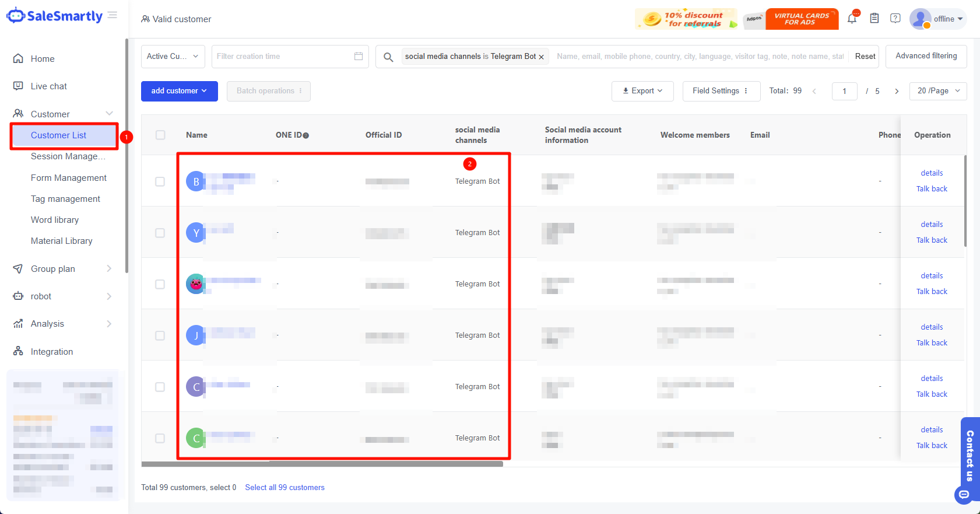Click Select all 99 customers link
This screenshot has width=980, height=514.
284,488
